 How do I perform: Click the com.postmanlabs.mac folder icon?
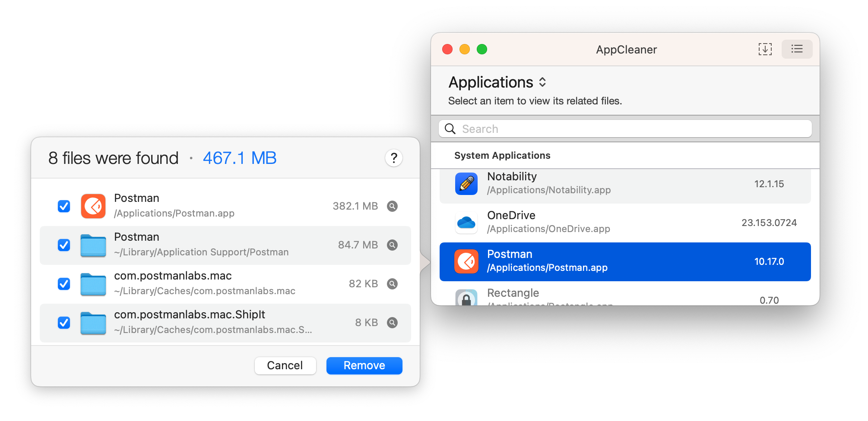93,284
